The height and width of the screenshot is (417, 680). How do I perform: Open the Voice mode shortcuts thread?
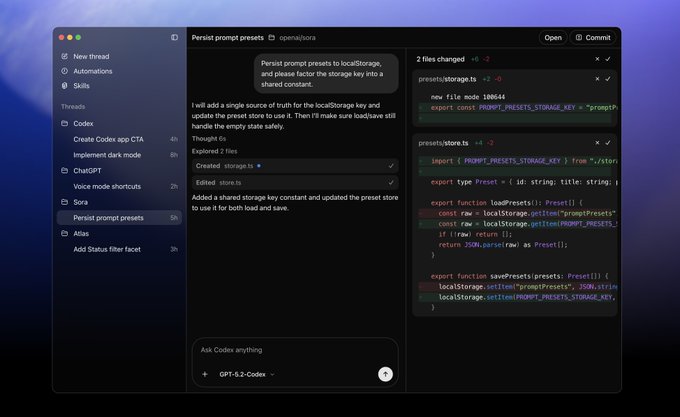click(106, 186)
